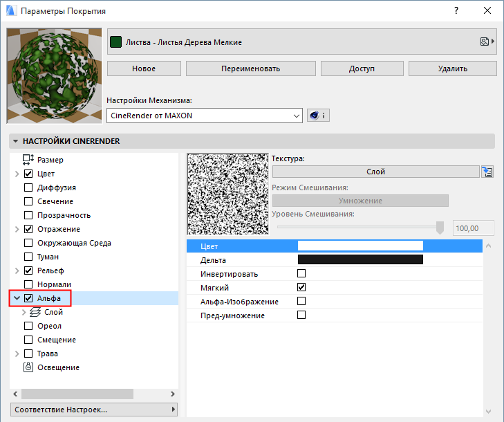
Task: Click the noise texture preview thumbnail
Action: pyautogui.click(x=227, y=194)
